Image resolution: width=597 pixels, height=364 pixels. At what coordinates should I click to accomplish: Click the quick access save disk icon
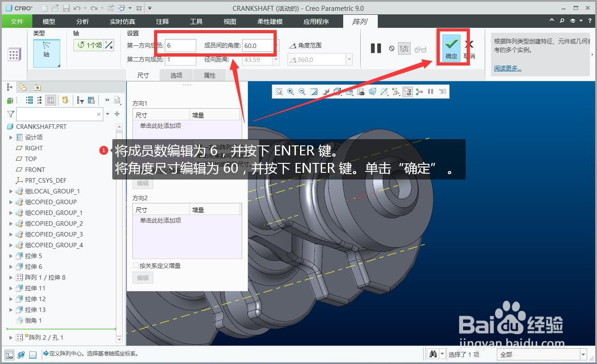tap(66, 8)
